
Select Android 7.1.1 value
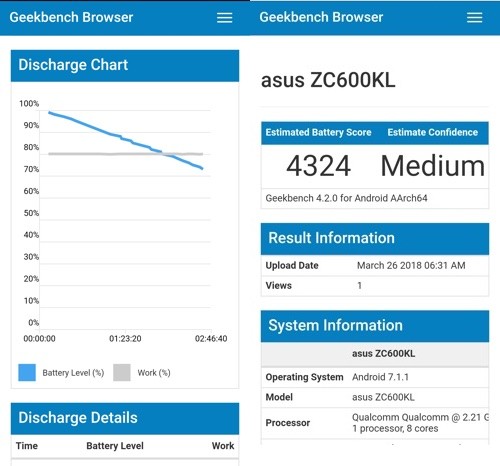click(380, 377)
